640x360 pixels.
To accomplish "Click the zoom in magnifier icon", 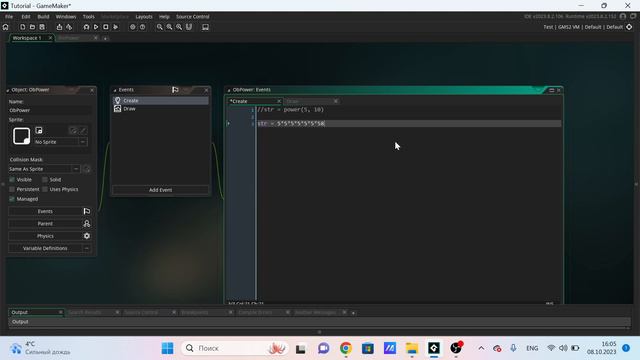I will click(179, 27).
